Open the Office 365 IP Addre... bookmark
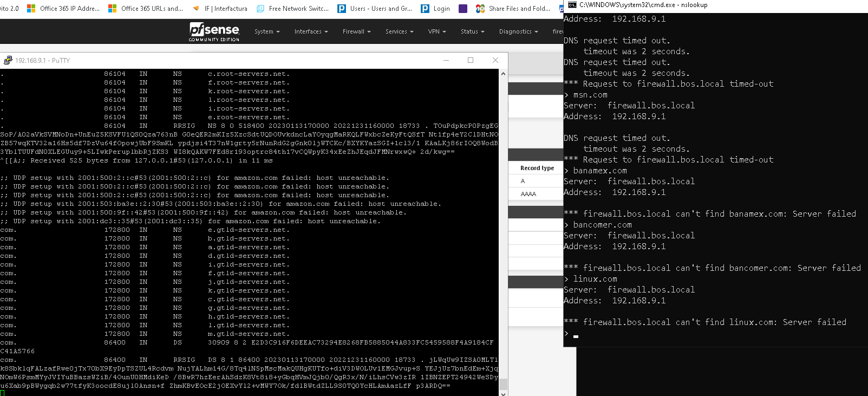Screen dimensions: 868x396 tap(63, 9)
